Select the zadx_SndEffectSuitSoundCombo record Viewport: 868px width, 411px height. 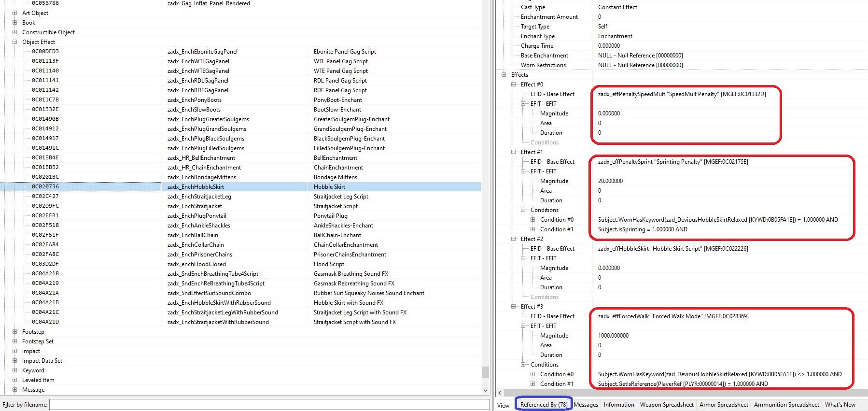tap(240, 293)
